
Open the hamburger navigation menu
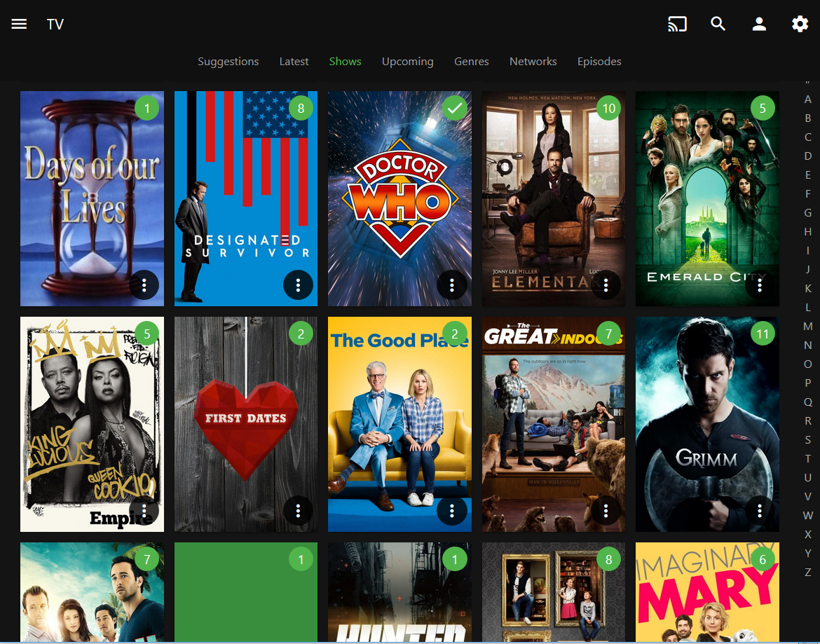point(19,24)
